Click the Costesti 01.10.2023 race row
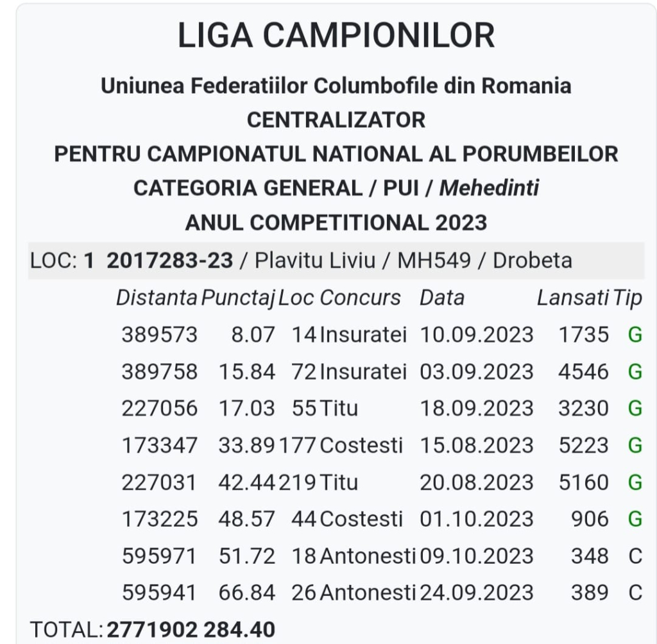Screen dimensions: 657x644 coord(382,519)
